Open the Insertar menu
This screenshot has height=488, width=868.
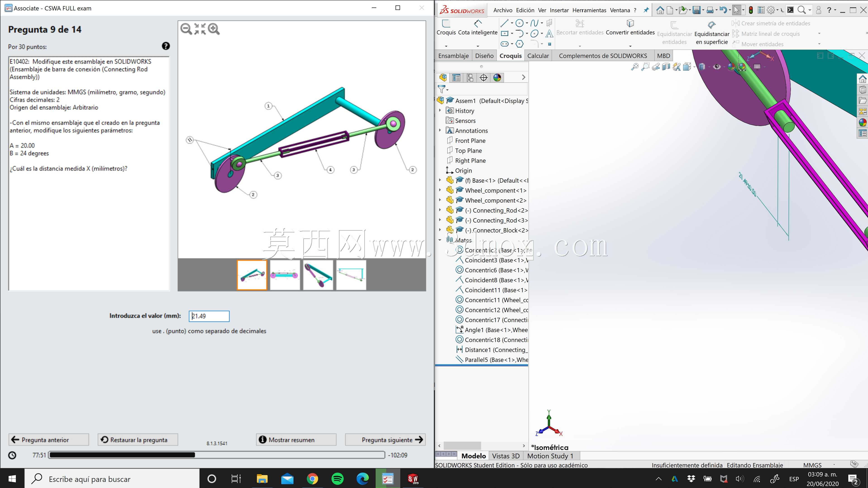[559, 10]
